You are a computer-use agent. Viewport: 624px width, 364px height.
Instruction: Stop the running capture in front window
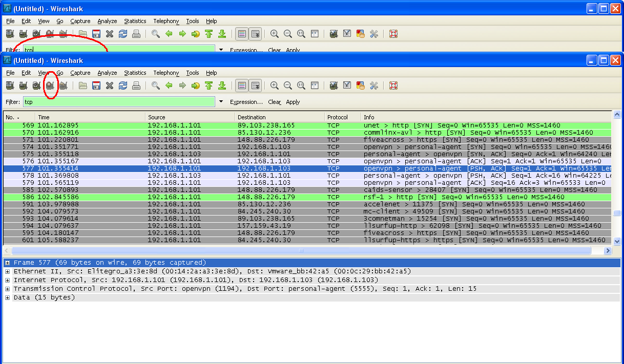click(50, 85)
